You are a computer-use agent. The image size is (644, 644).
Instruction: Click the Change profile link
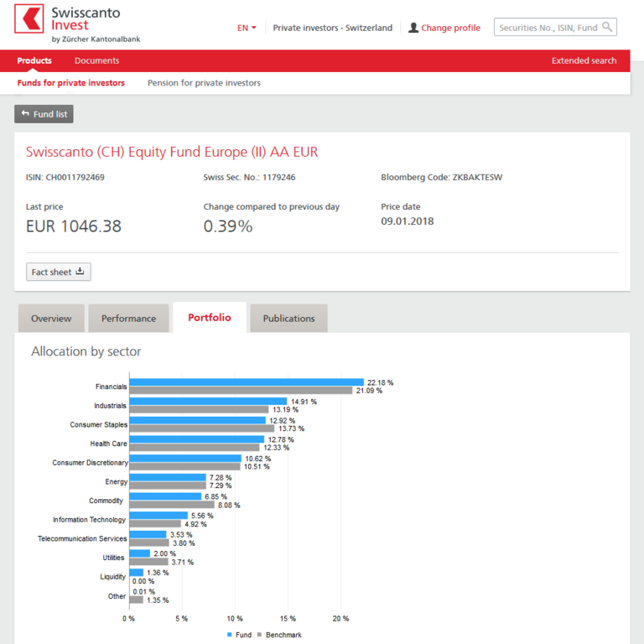pos(450,28)
